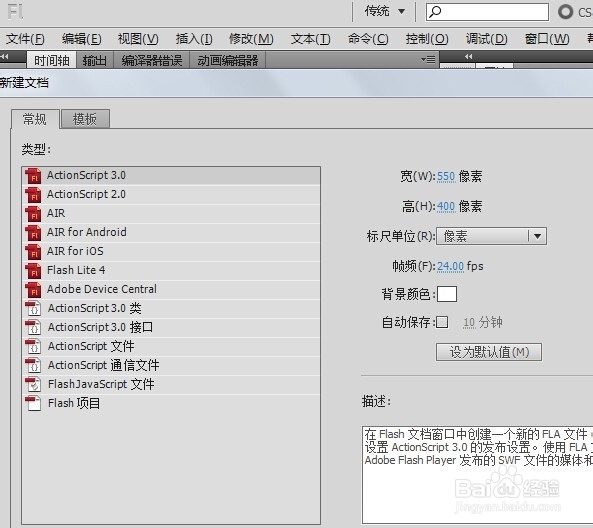This screenshot has width=593, height=528.
Task: Select ActionScript 3.0 type text
Action: click(86, 175)
